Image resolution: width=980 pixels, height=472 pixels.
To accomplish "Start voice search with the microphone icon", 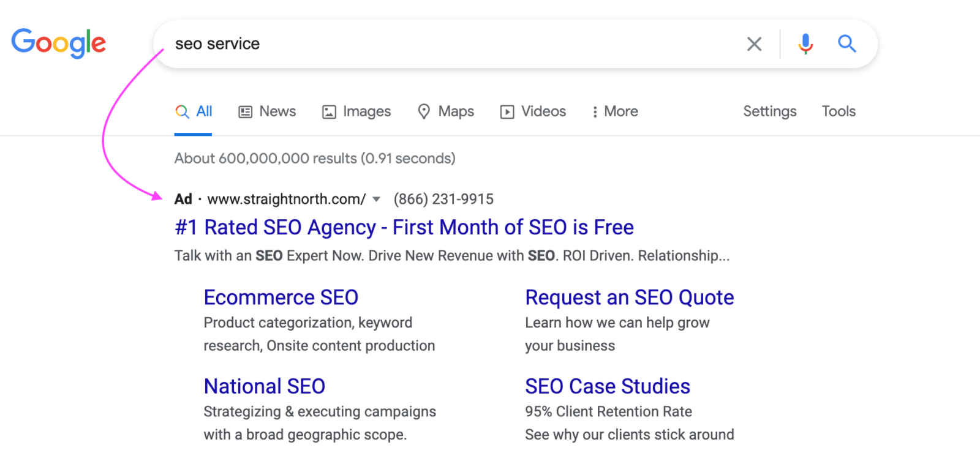I will click(x=805, y=44).
